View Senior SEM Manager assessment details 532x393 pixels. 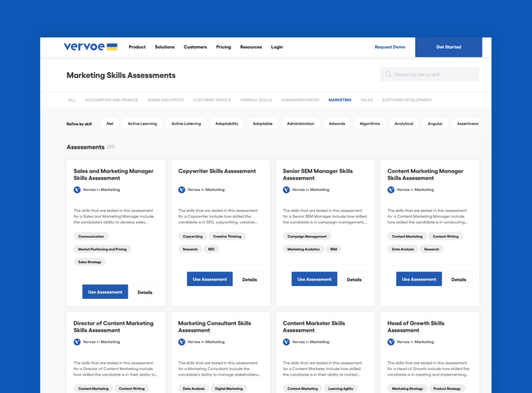point(354,279)
